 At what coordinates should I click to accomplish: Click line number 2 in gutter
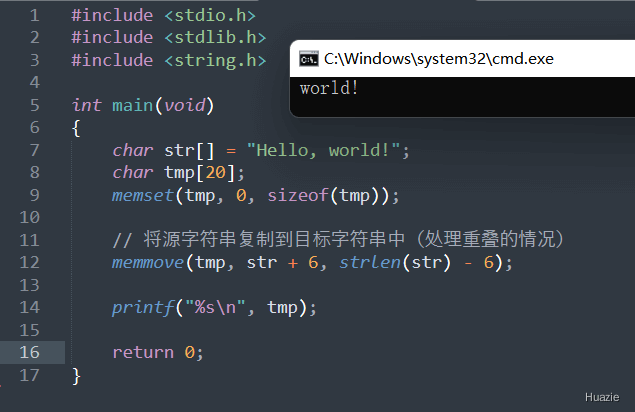coord(34,37)
